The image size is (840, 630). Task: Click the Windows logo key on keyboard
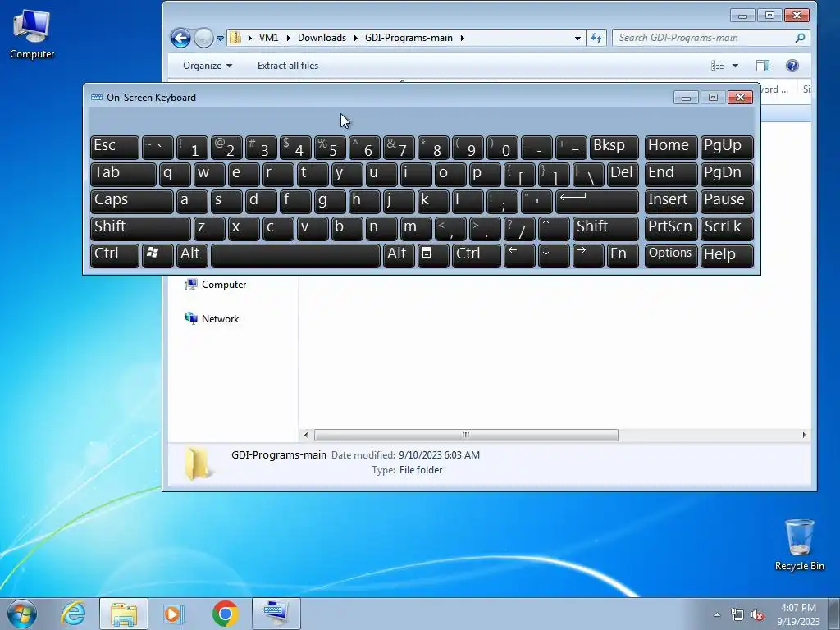(157, 255)
